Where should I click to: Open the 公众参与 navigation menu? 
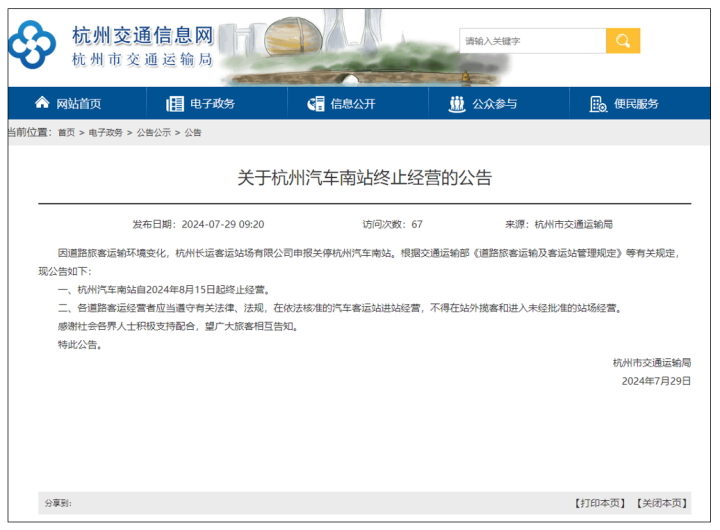495,104
